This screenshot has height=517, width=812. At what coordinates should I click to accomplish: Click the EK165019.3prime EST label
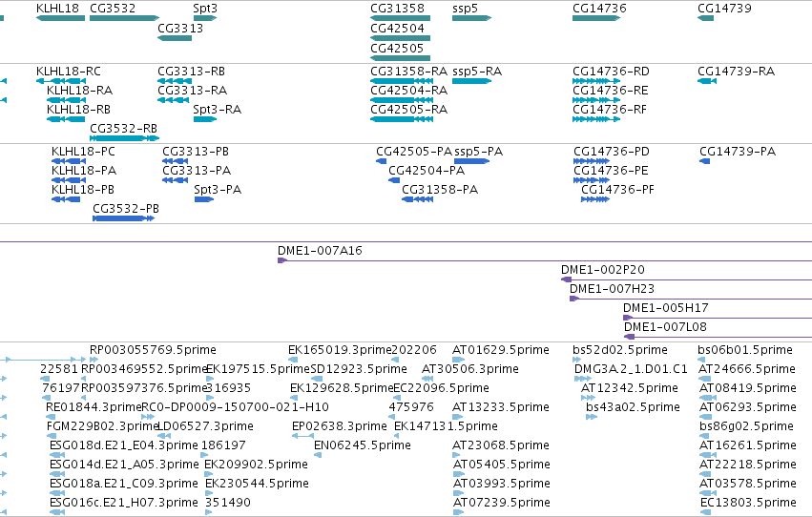340,350
